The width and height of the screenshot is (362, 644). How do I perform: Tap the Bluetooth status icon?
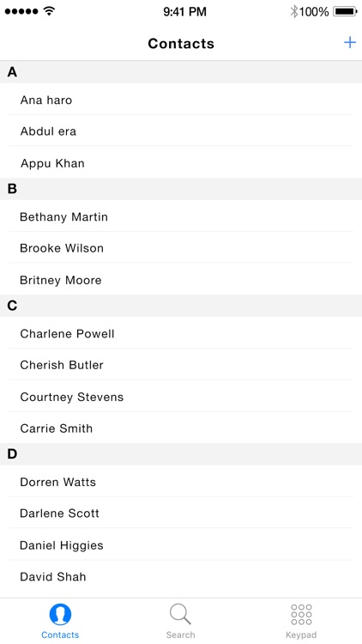tap(294, 11)
